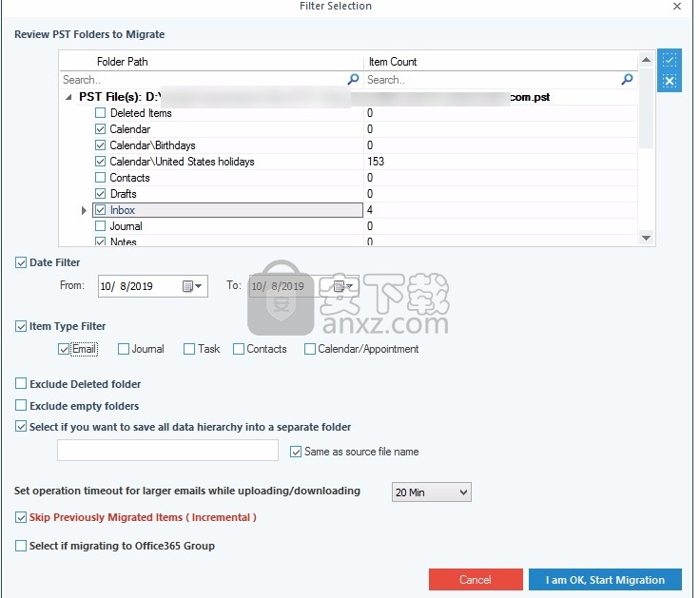
Task: Click the folder list scroll down arrow
Action: click(646, 238)
